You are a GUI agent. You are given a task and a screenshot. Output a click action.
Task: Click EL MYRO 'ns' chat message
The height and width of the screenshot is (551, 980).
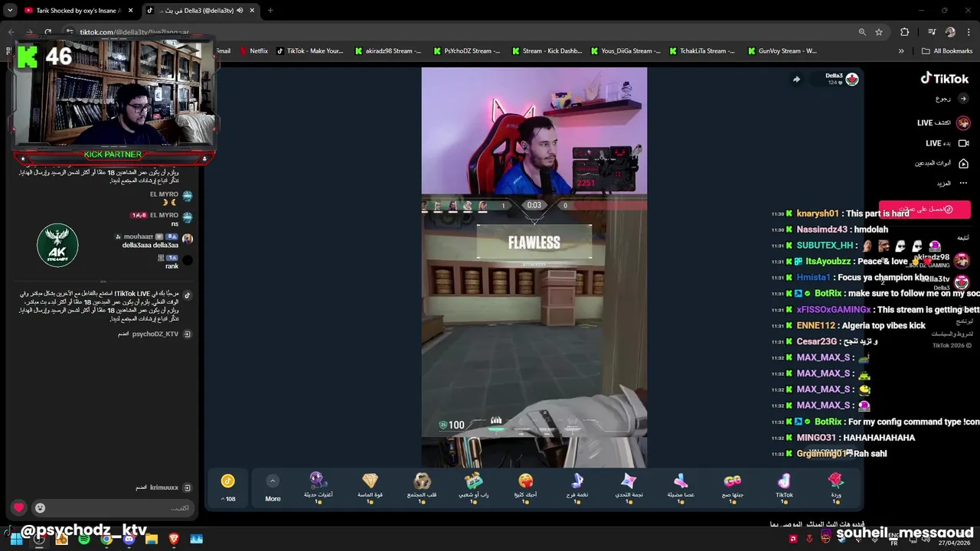175,223
